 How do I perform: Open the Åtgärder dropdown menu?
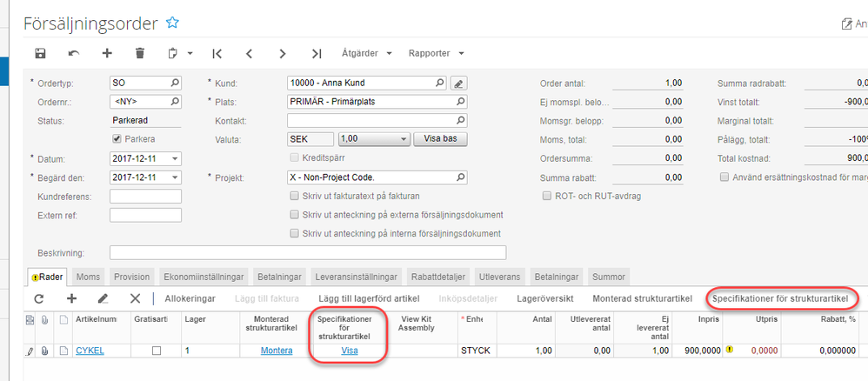point(367,53)
